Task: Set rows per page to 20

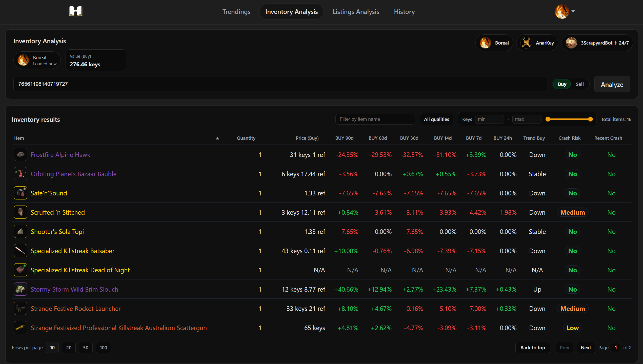Action: pyautogui.click(x=69, y=348)
